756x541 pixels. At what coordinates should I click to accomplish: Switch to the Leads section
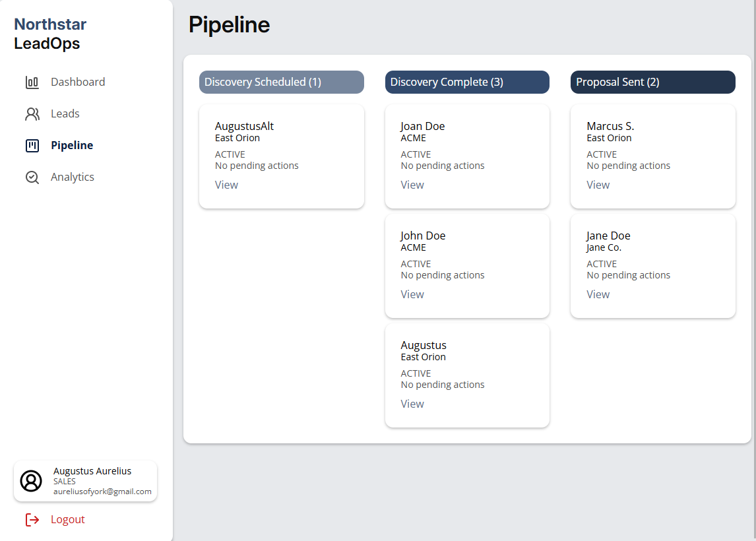64,113
